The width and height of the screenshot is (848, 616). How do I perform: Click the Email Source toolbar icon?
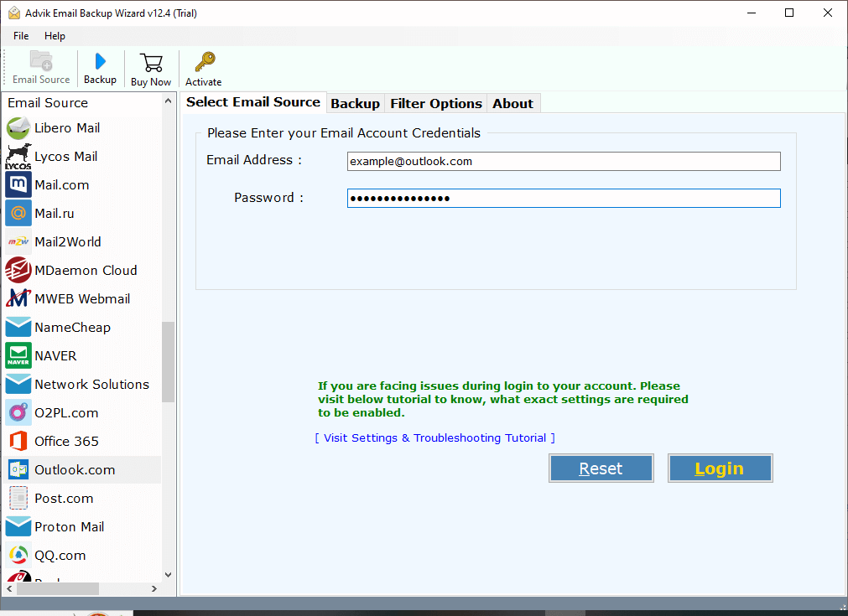point(41,60)
